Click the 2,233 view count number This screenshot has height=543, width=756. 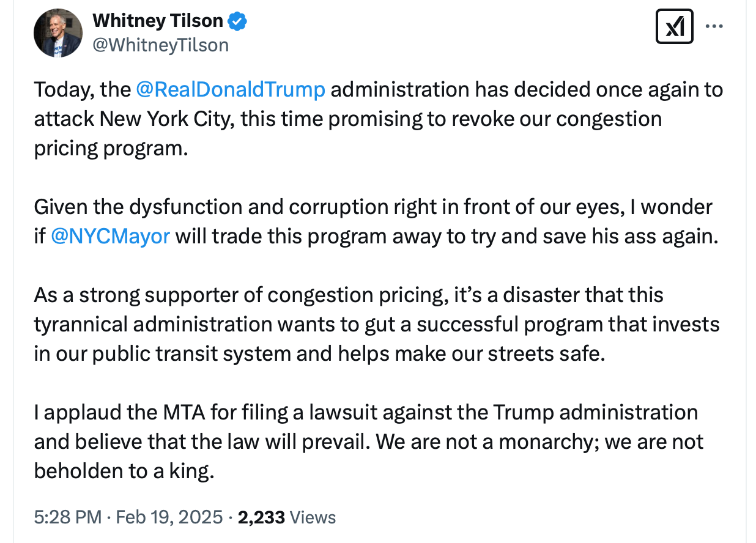pos(261,517)
